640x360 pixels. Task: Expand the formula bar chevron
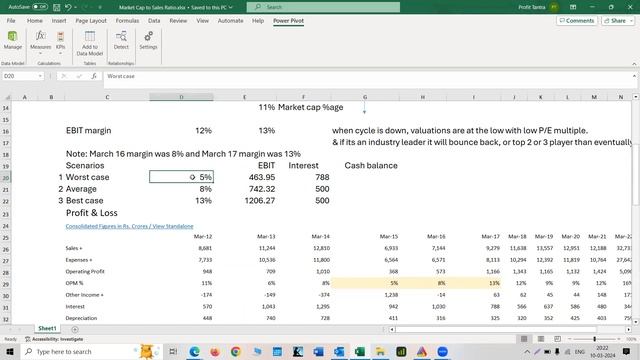(x=634, y=76)
